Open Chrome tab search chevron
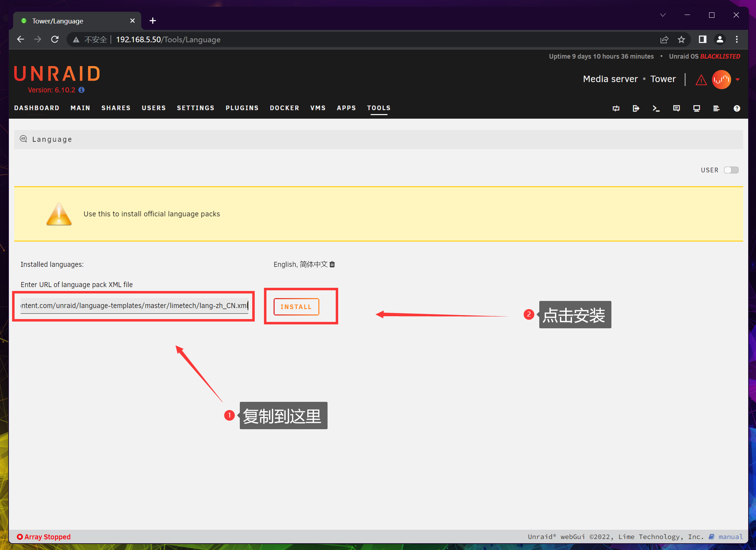 coord(663,15)
